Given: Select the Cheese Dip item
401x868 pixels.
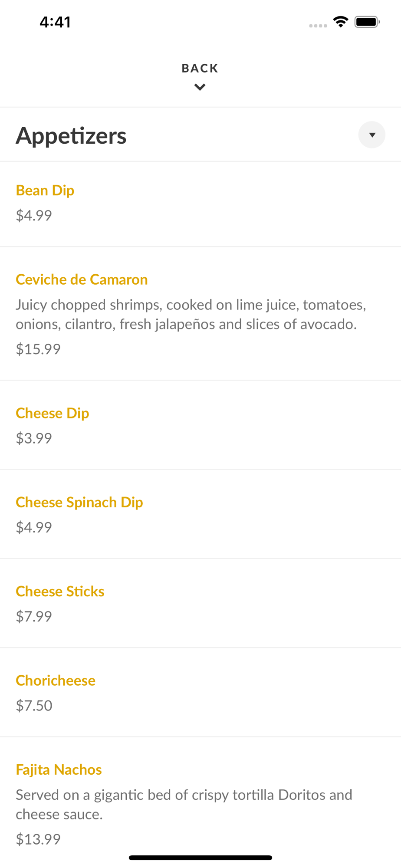Looking at the screenshot, I should [x=53, y=413].
